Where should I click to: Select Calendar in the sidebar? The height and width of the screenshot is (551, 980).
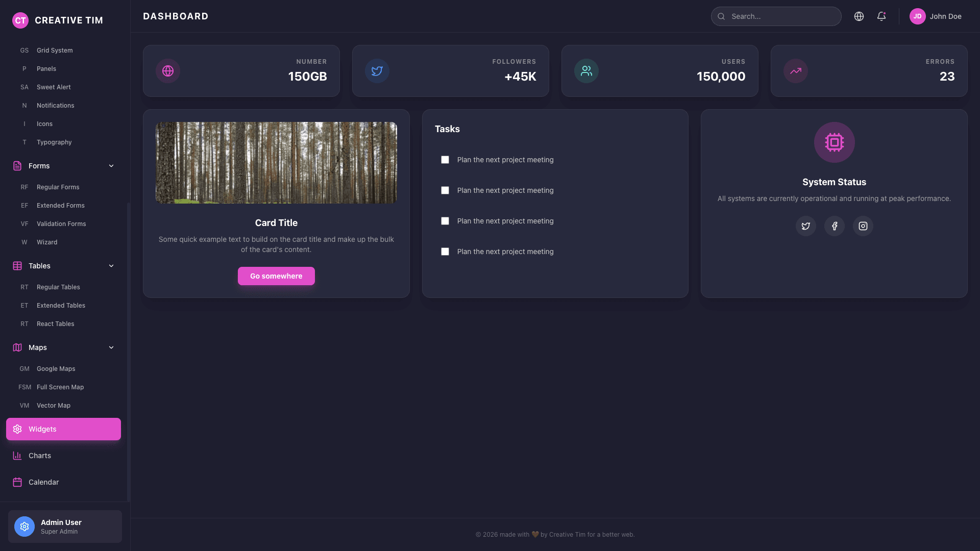(43, 482)
